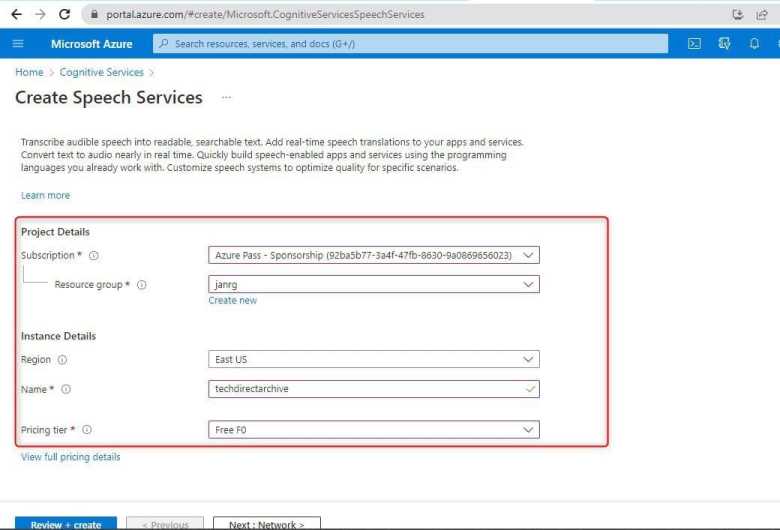Open the Resource group dropdown showing janrg

374,284
